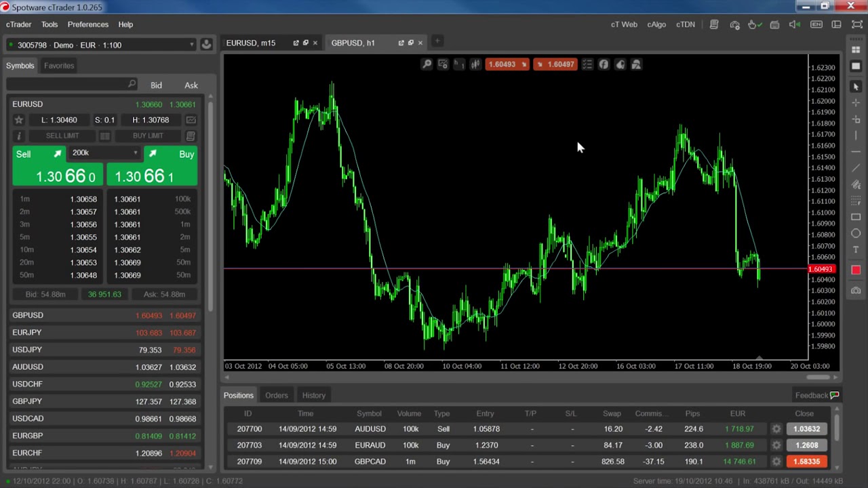
Task: Open EURUSD depth of market icon
Action: [x=105, y=136]
